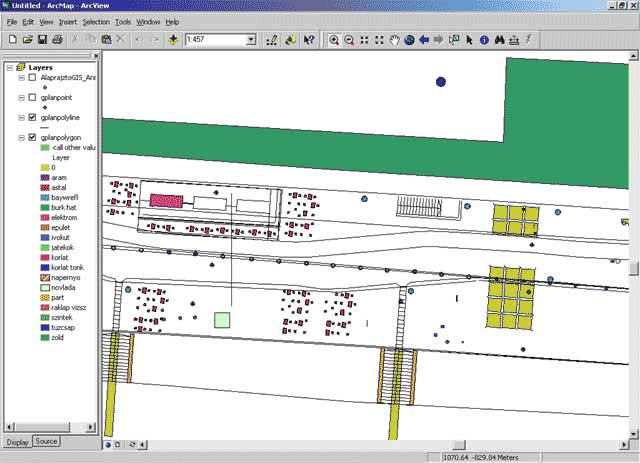Open the map scale dropdown
This screenshot has height=463, width=640.
[250, 40]
